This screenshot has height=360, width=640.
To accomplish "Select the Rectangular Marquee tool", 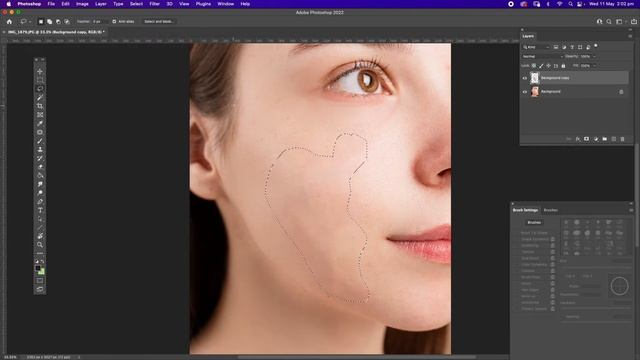I will click(40, 80).
